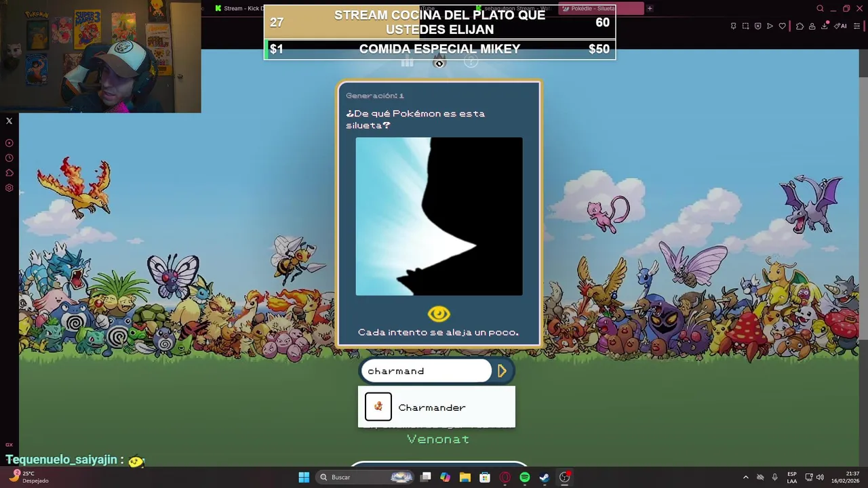Open the extensions cube in browser toolbar

pos(800,26)
